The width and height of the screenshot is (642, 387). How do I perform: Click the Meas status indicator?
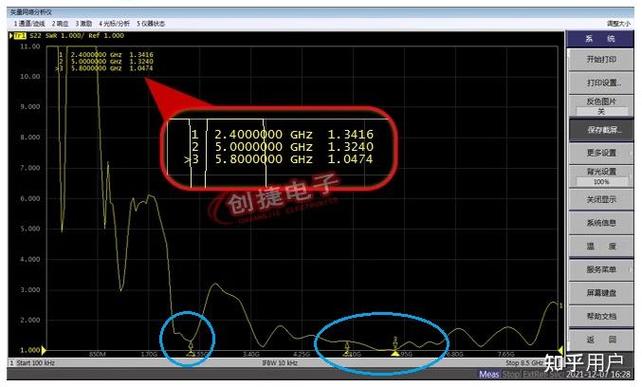[489, 374]
